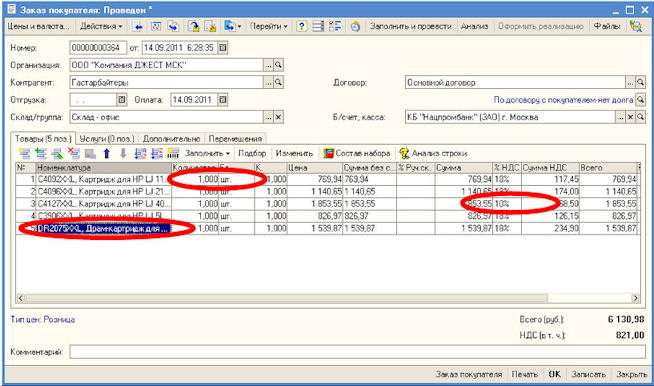Open the Файлы toolbar item
Image resolution: width=654 pixels, height=386 pixels.
607,26
